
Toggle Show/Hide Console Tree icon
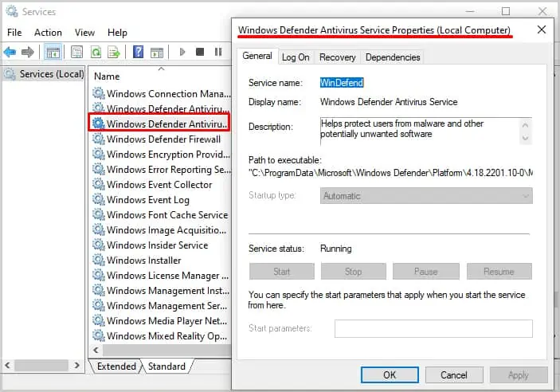[x=53, y=52]
